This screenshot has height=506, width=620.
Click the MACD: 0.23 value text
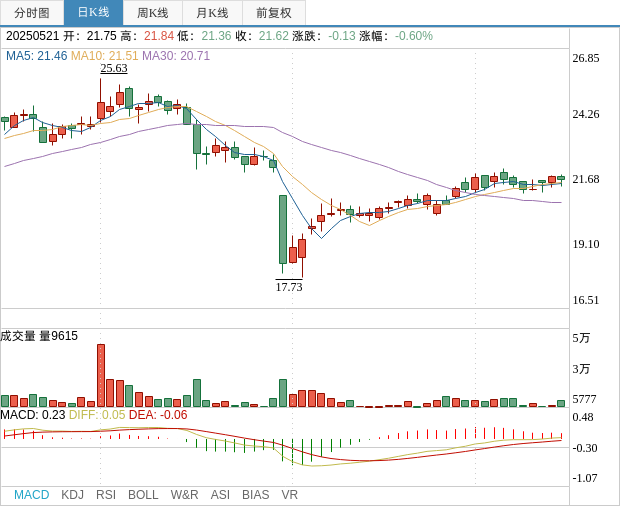33,415
